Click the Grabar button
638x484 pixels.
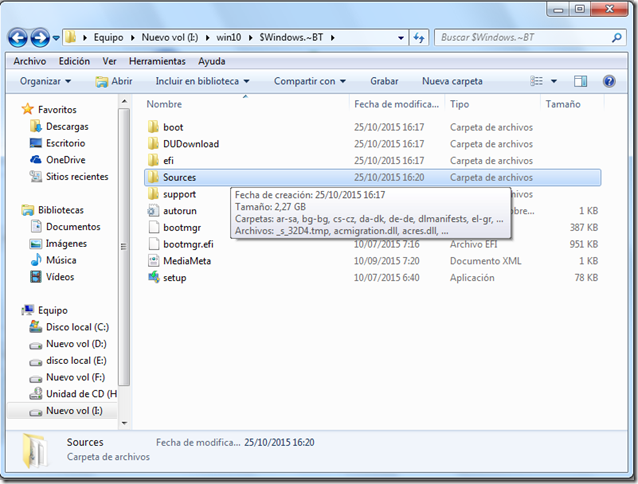pyautogui.click(x=384, y=81)
